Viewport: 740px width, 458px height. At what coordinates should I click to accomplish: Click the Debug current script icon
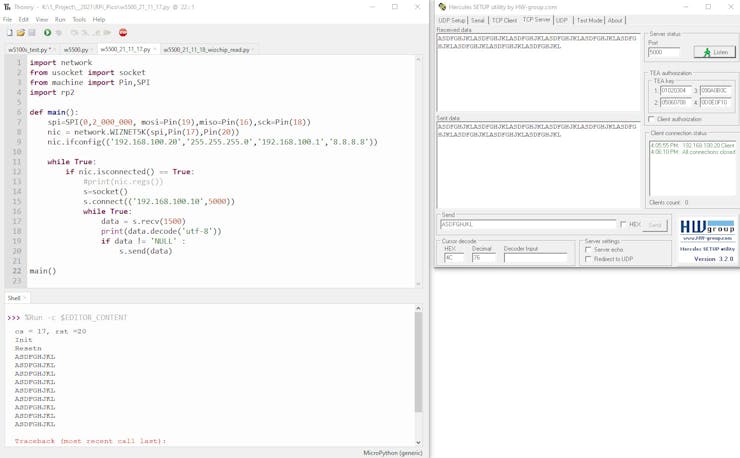pos(59,33)
